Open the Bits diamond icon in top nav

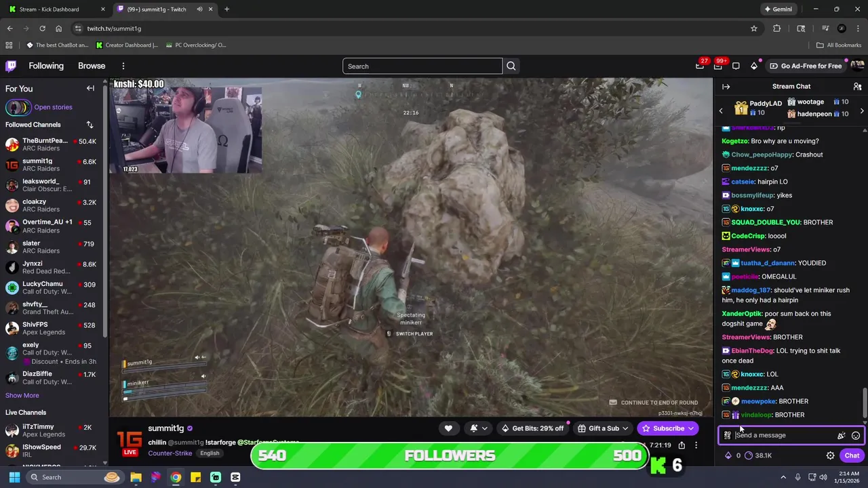point(754,66)
